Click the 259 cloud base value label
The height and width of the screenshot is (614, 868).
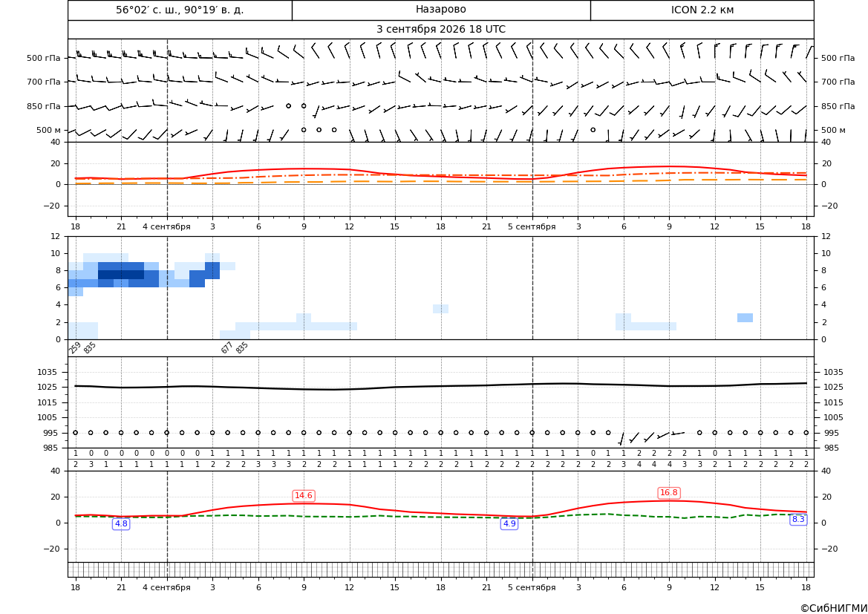(75, 347)
